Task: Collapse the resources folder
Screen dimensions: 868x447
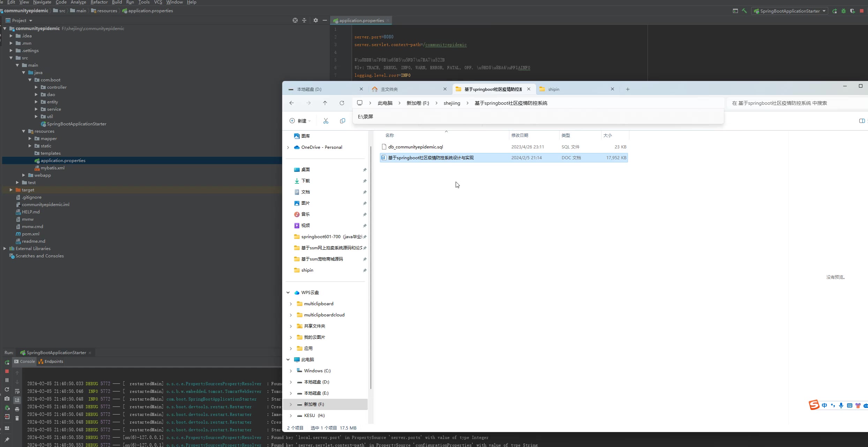Action: [x=24, y=131]
